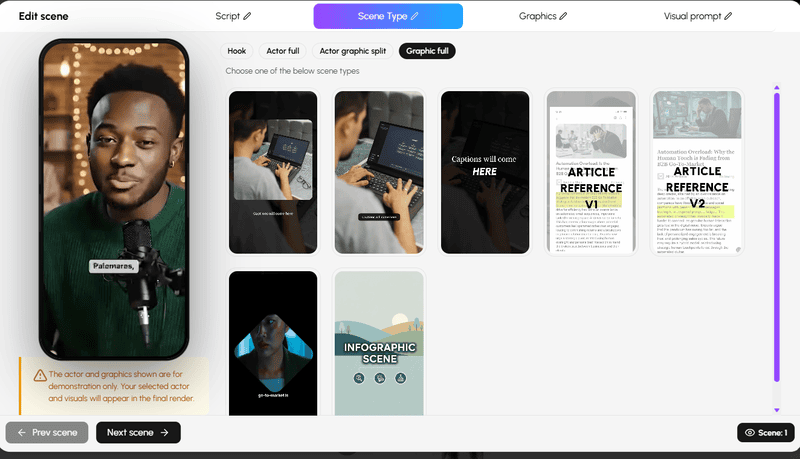
Task: Click the edit pencil beside Visual prompt
Action: click(x=728, y=16)
